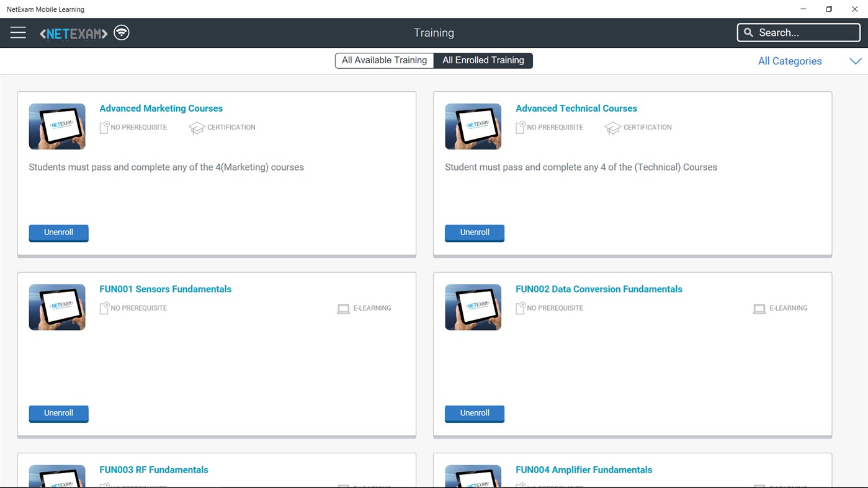Open FUN004 Amplifier Fundamentals course
The height and width of the screenshot is (488, 868).
click(584, 469)
